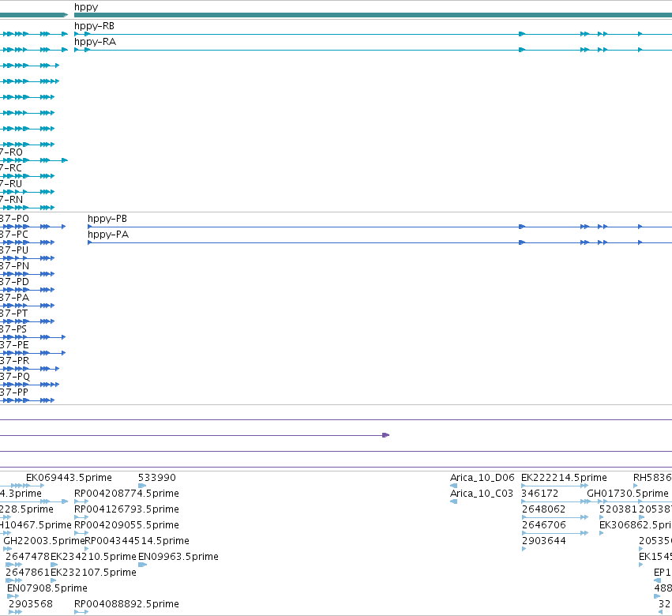The image size is (672, 616).
Task: Select the RP004126793.5prime EST label
Action: 126,509
